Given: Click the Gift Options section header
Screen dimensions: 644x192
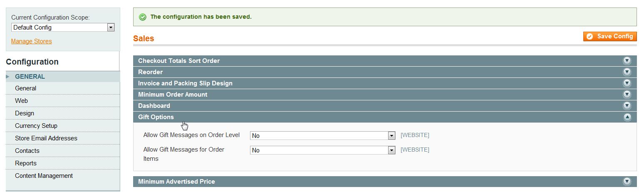Looking at the screenshot, I should [x=156, y=117].
